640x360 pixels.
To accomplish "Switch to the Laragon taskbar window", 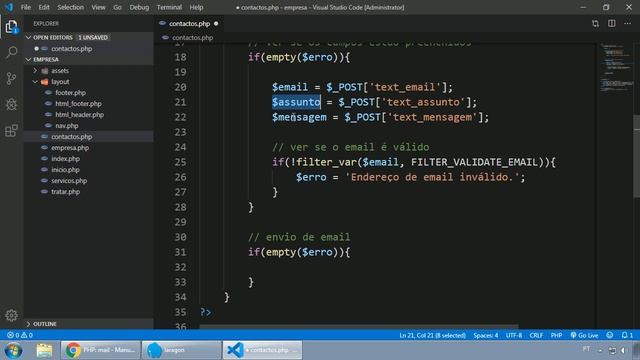I will pyautogui.click(x=181, y=350).
